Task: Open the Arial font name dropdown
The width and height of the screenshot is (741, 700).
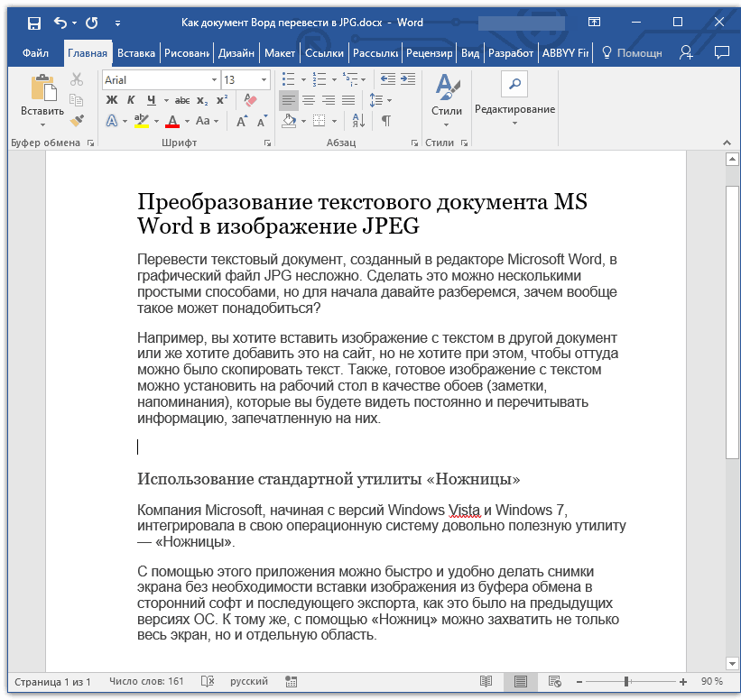Action: [214, 79]
